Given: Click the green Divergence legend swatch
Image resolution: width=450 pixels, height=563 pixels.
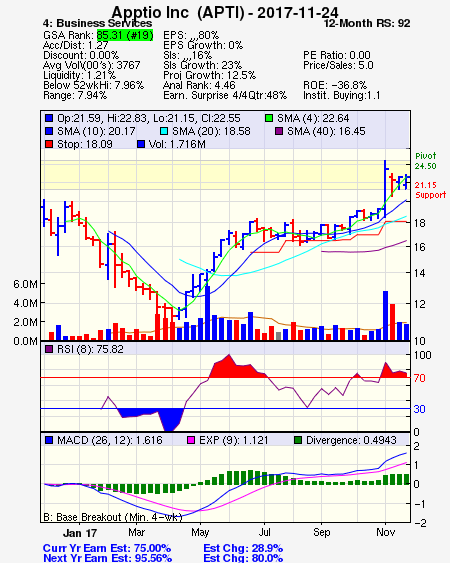Looking at the screenshot, I should (298, 440).
